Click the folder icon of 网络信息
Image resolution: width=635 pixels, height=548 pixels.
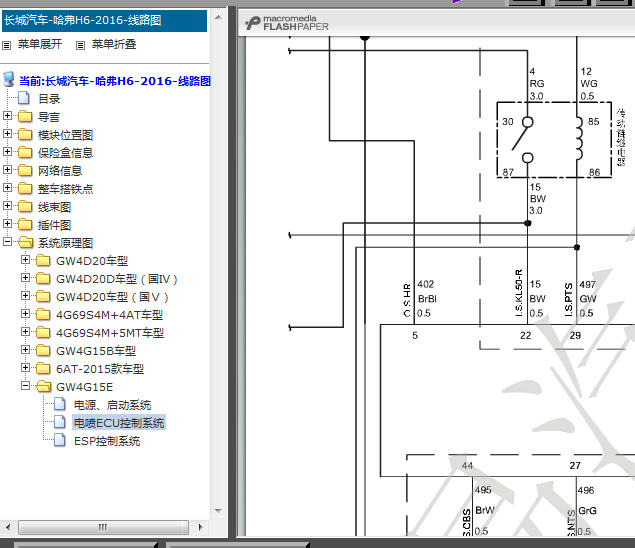25,170
